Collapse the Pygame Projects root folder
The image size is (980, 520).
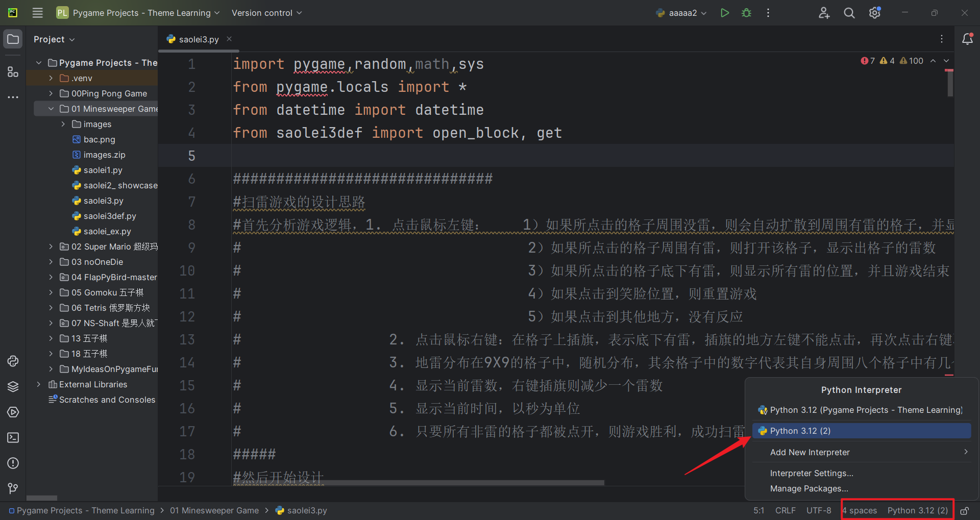[x=39, y=63]
